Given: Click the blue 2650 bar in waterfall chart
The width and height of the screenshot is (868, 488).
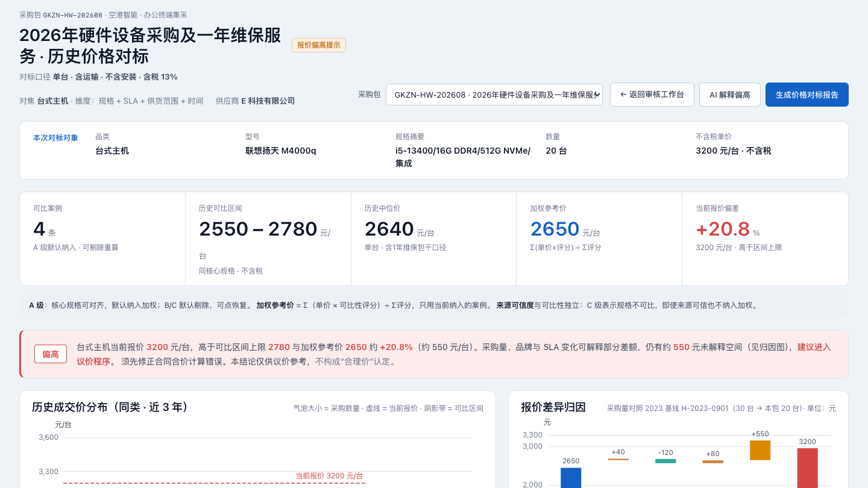Looking at the screenshot, I should pos(571,478).
